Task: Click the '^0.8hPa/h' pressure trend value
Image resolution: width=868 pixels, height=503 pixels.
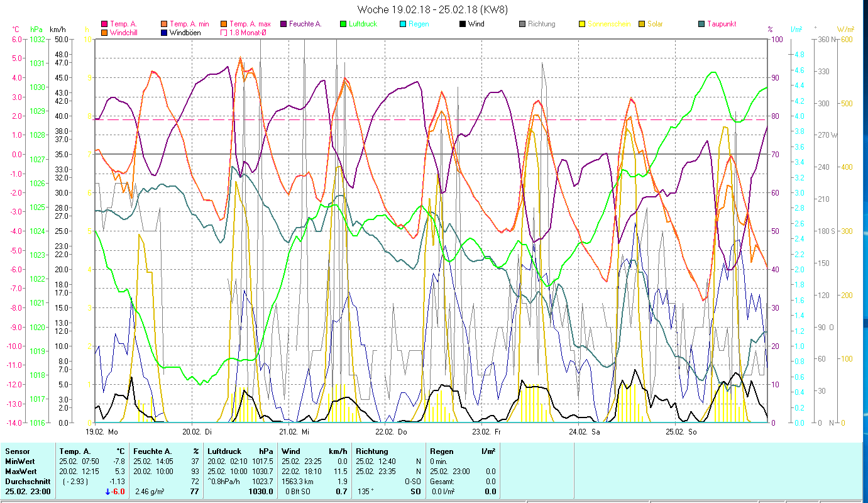Action: click(x=224, y=482)
